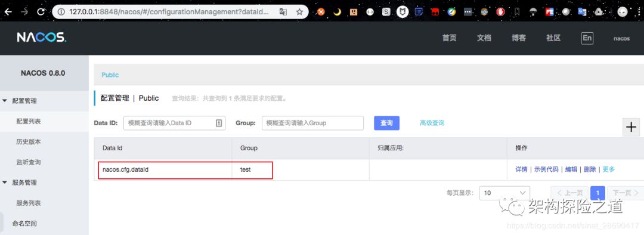This screenshot has height=235, width=644.
Task: Open the red robot-face extension icon
Action: tap(435, 12)
